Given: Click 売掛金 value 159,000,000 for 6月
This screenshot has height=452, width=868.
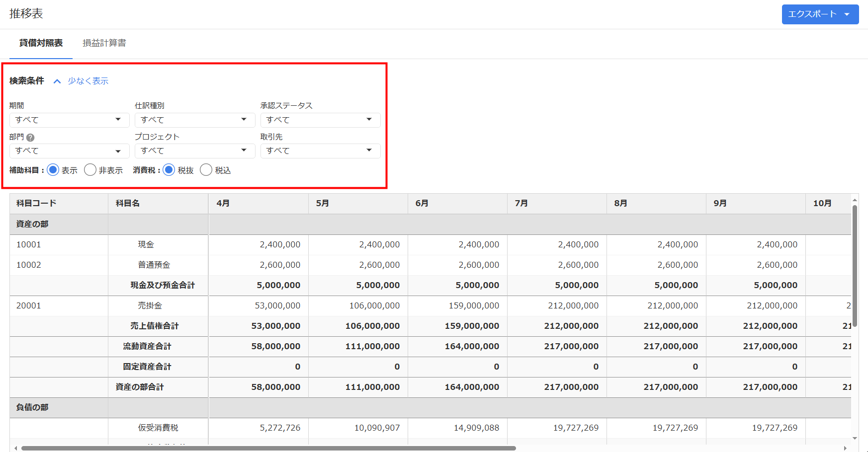Looking at the screenshot, I should tap(474, 305).
